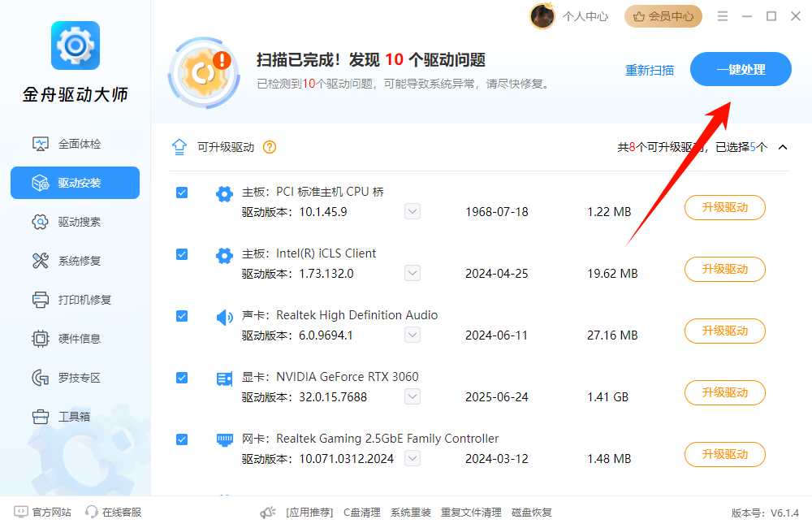Open the 工具箱 sidebar entry
This screenshot has width=812, height=528.
[x=75, y=417]
